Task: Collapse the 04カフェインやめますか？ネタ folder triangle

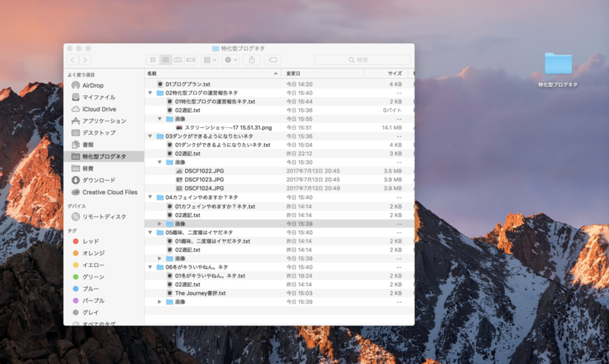Action: pyautogui.click(x=150, y=198)
